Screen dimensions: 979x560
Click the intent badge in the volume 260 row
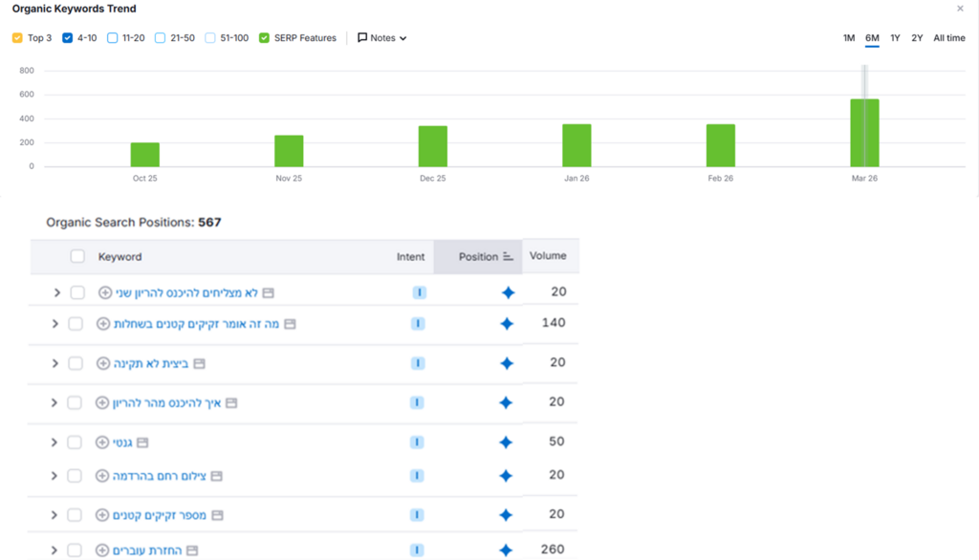(418, 550)
